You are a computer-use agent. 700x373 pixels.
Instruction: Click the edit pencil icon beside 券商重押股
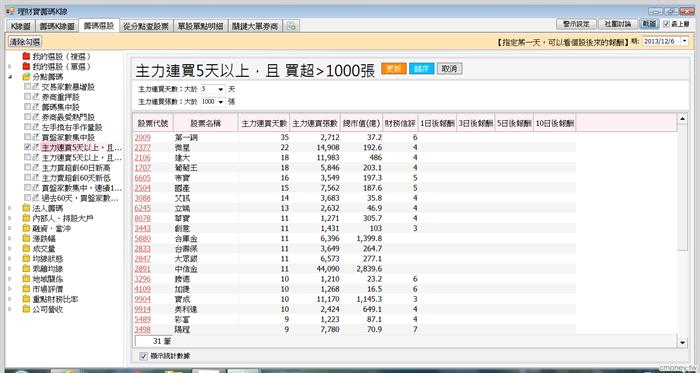pos(36,97)
